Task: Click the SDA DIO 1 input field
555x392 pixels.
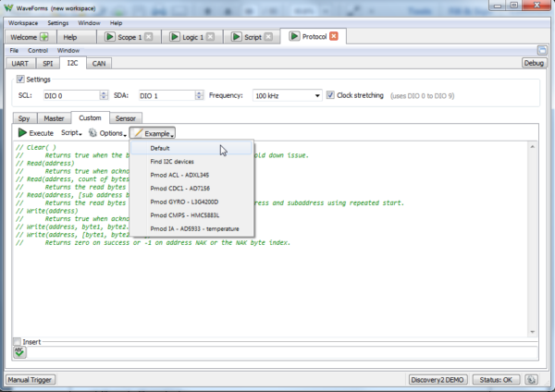Action: pyautogui.click(x=167, y=95)
